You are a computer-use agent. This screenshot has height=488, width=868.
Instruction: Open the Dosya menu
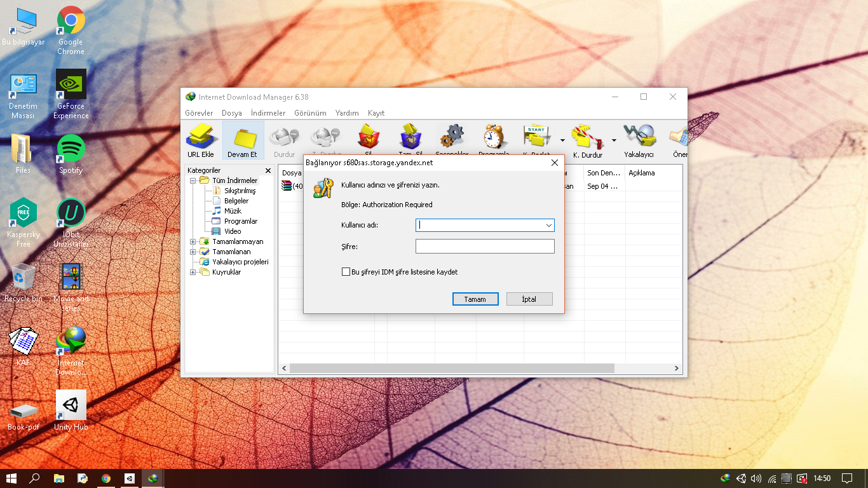click(x=232, y=113)
